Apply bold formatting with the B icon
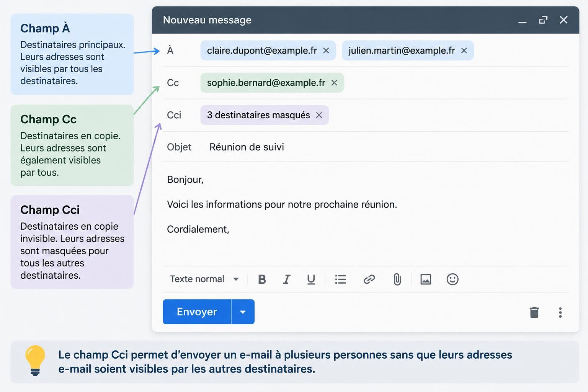The image size is (588, 392). pyautogui.click(x=262, y=279)
